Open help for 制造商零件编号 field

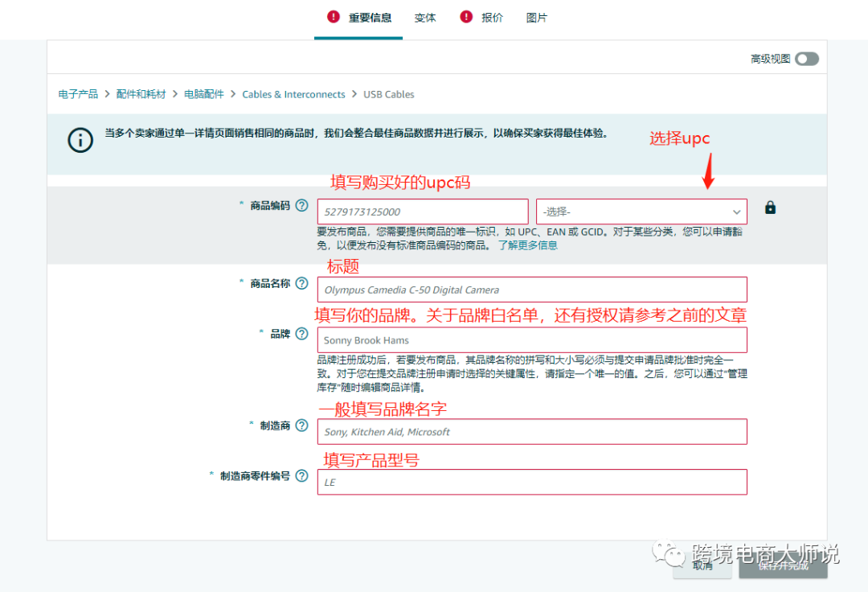tap(301, 475)
